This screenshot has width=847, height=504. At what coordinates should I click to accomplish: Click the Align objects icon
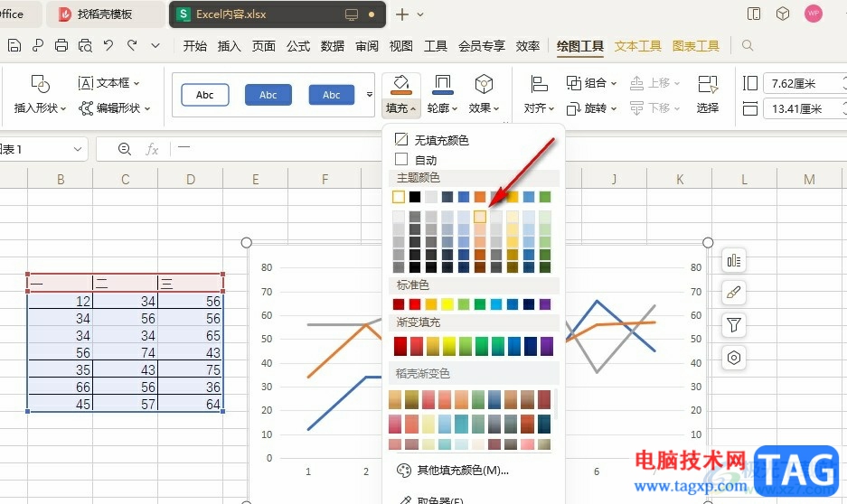pos(539,84)
